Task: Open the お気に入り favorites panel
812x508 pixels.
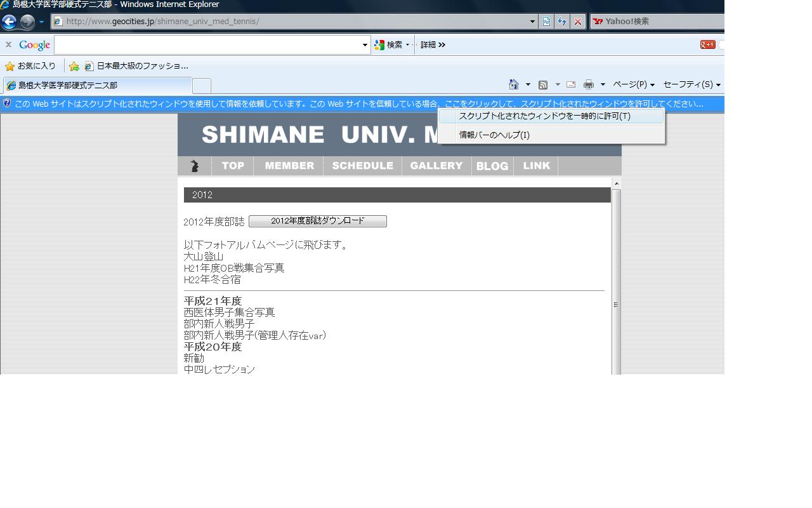Action: pyautogui.click(x=30, y=66)
